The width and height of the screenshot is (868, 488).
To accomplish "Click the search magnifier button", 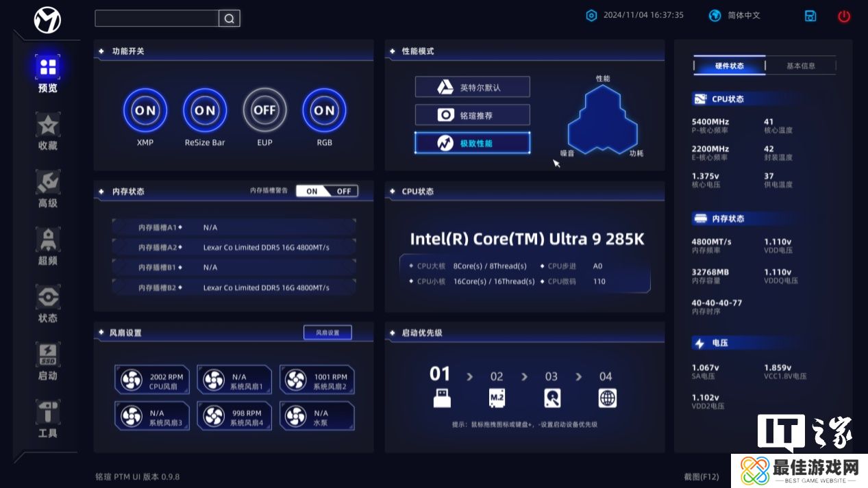I will 230,18.
